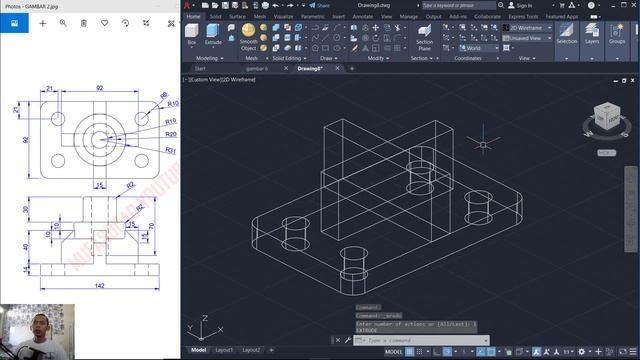Toggle drawing grid display in status bar
The width and height of the screenshot is (640, 360).
pyautogui.click(x=409, y=351)
